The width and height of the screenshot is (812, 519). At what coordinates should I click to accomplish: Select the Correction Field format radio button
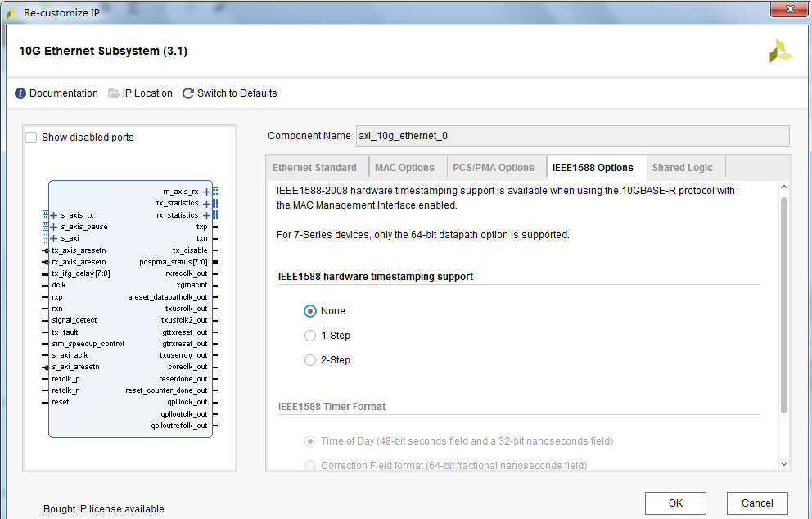coord(310,466)
